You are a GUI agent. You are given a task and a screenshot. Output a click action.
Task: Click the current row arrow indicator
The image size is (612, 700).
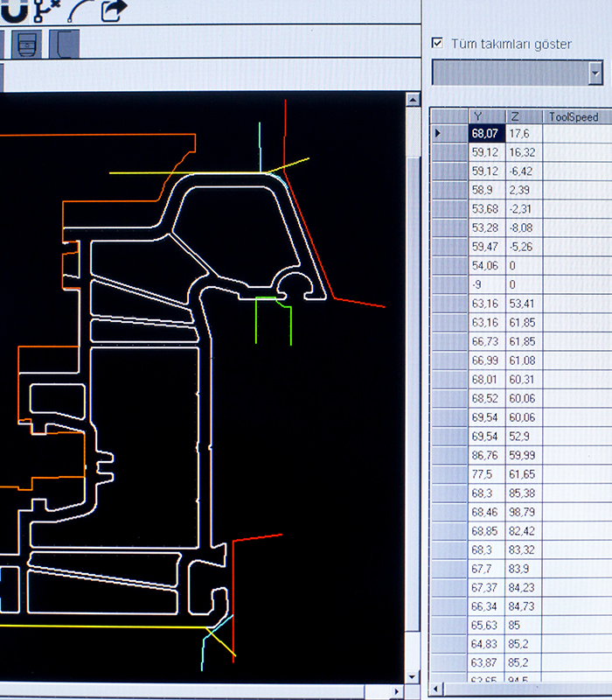[x=437, y=133]
